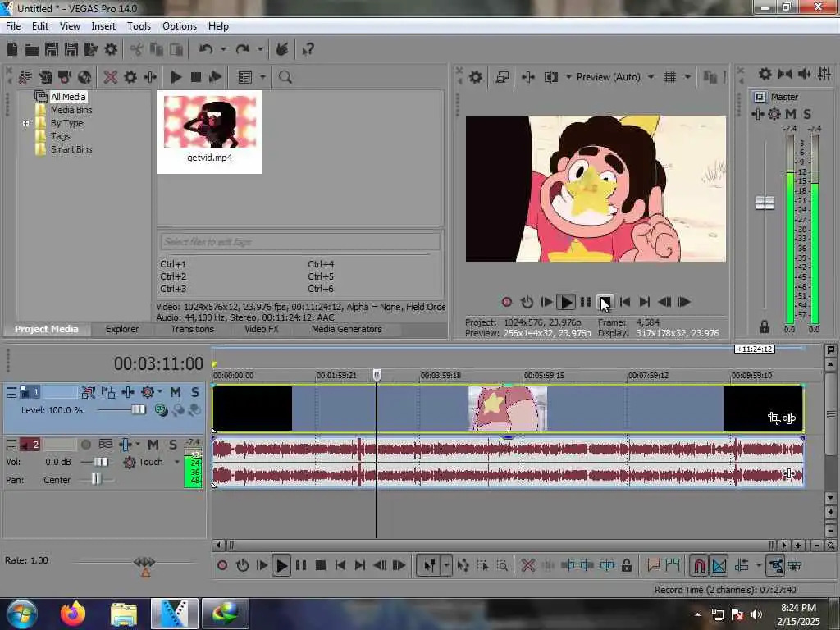This screenshot has height=630, width=840.
Task: Open Master bus mixer properties gear
Action: pyautogui.click(x=765, y=74)
